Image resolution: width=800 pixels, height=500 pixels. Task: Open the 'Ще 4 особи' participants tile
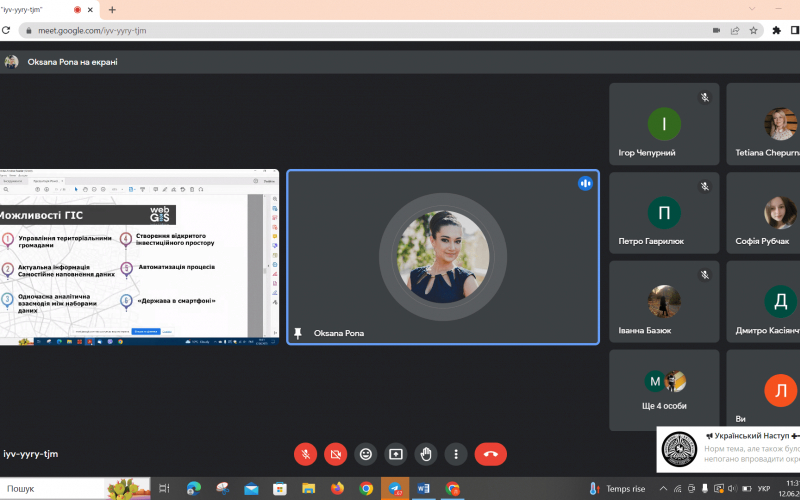click(664, 390)
